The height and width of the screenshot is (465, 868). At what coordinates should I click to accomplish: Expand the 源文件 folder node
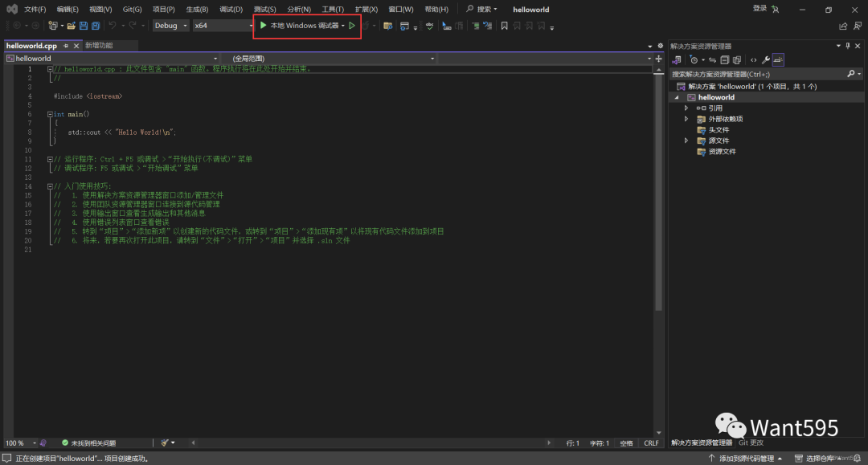coord(686,141)
